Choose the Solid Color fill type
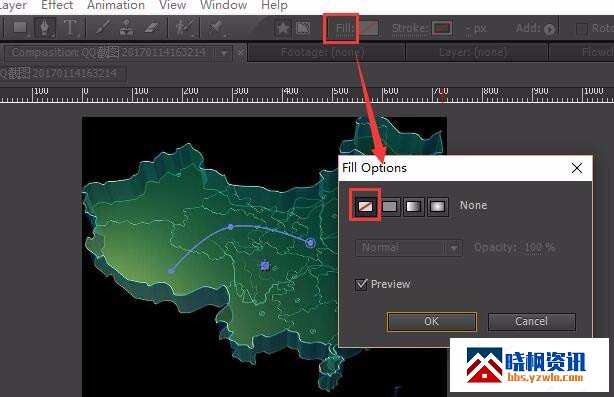Image resolution: width=614 pixels, height=397 pixels. [x=390, y=206]
